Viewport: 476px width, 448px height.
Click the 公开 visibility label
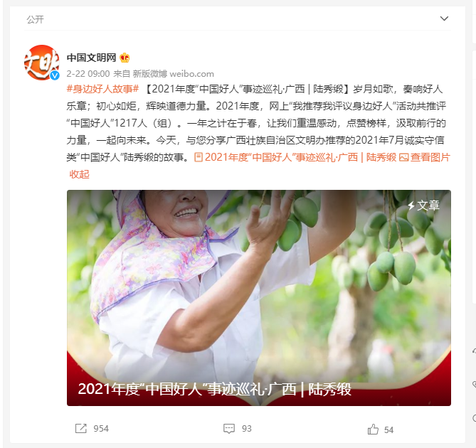(x=35, y=19)
